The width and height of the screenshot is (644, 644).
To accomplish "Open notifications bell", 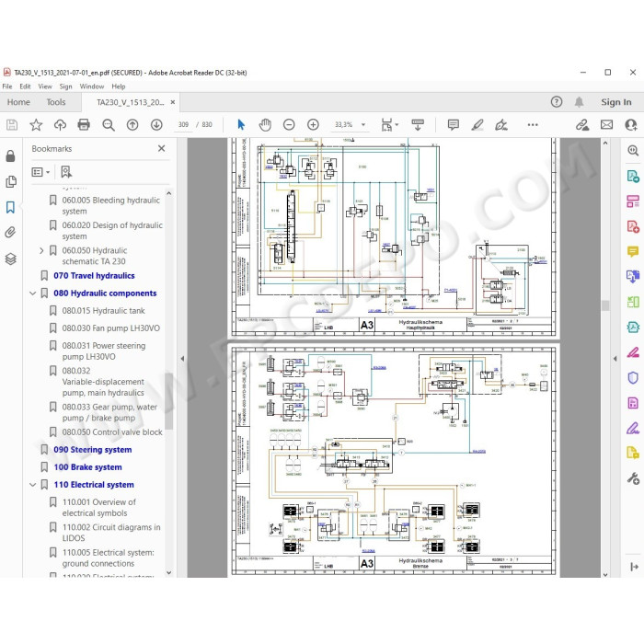I will pyautogui.click(x=579, y=102).
